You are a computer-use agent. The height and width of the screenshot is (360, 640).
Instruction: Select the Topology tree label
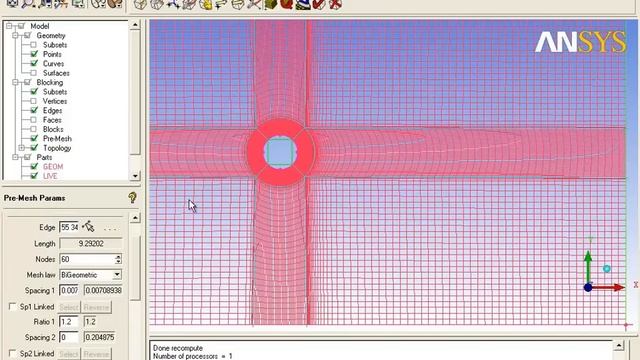tap(57, 148)
